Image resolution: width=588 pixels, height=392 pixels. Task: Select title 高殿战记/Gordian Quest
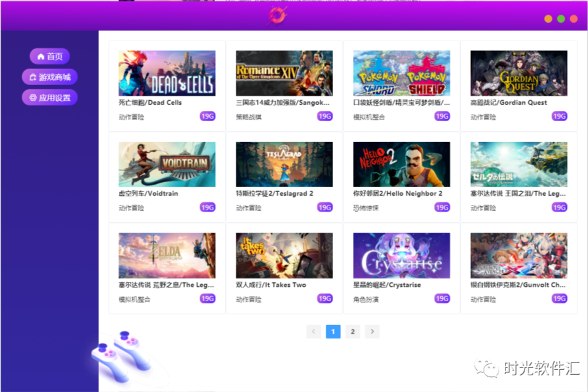click(x=509, y=103)
